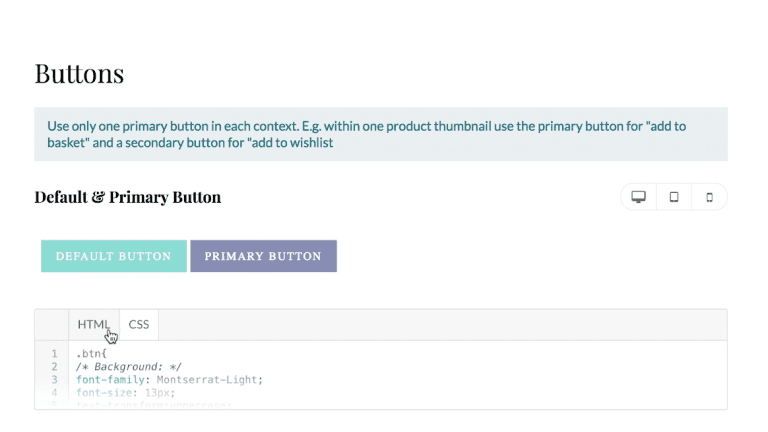Switch to desktop preview icon
The width and height of the screenshot is (768, 432).
tap(638, 197)
